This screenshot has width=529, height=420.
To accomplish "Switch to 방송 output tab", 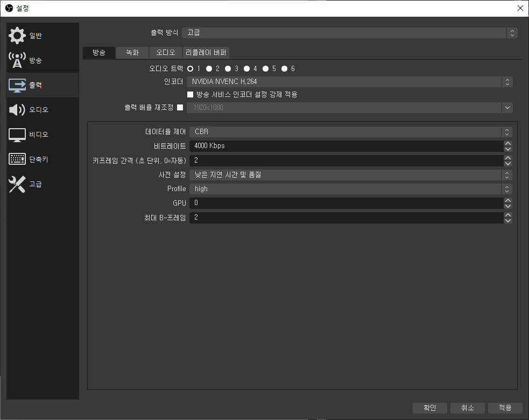I will pos(99,53).
